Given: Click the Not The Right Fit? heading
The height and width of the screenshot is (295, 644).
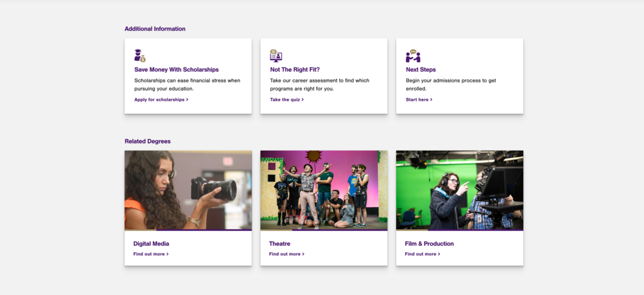Looking at the screenshot, I should (x=295, y=70).
